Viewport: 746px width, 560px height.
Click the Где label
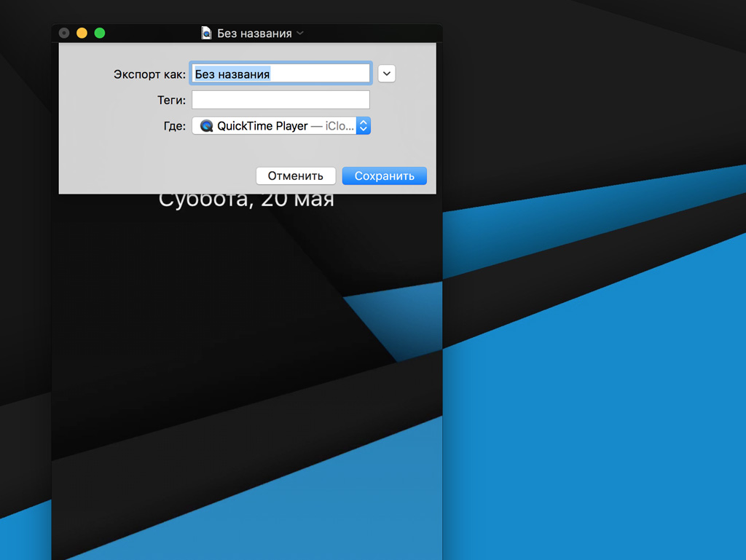(x=174, y=126)
